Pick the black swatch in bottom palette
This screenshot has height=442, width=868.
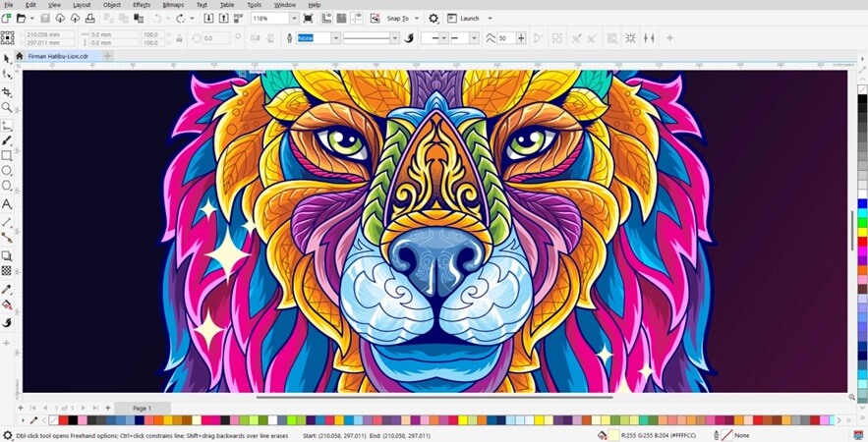[73, 420]
